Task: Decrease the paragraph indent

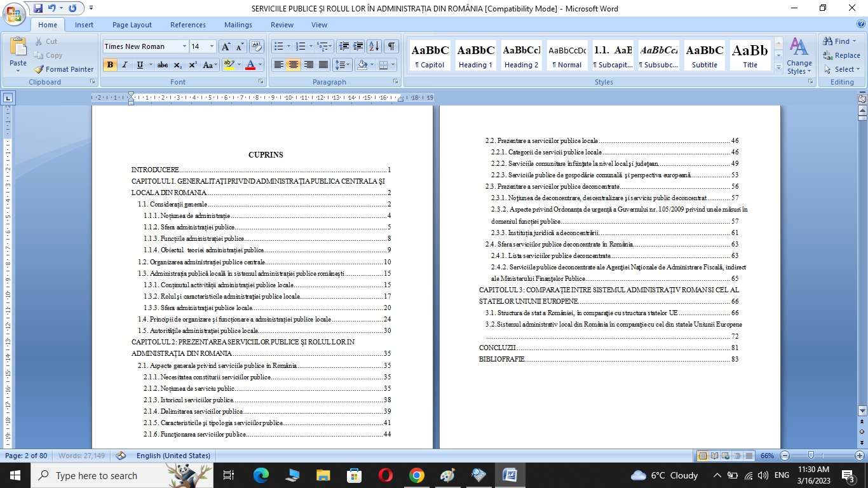Action: (x=344, y=46)
